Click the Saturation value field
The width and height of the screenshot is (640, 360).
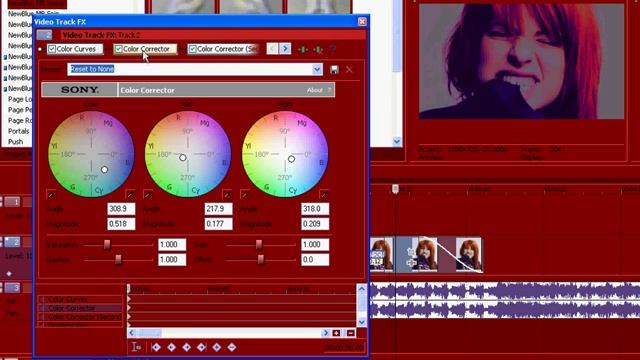(x=172, y=244)
